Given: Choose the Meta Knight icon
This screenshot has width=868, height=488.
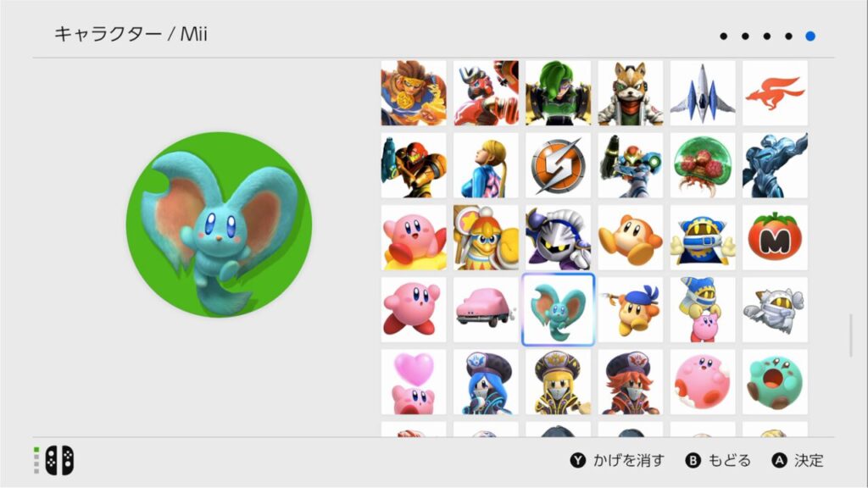Looking at the screenshot, I should click(558, 237).
